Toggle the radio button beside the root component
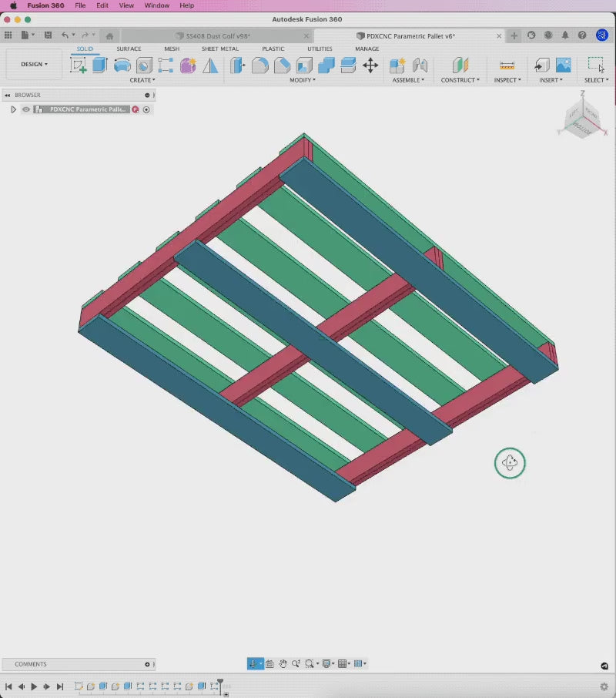This screenshot has height=698, width=616. point(146,109)
